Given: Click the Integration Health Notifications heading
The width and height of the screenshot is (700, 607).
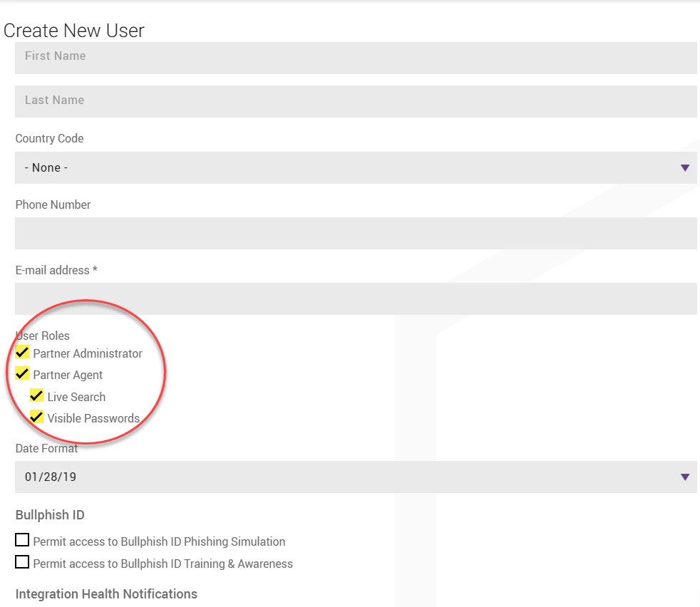Looking at the screenshot, I should click(106, 594).
